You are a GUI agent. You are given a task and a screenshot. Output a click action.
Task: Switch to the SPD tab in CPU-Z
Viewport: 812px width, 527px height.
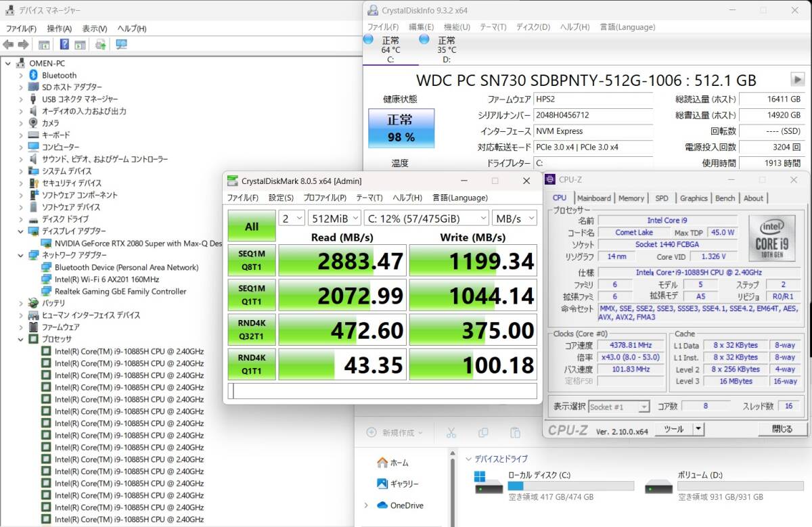662,198
